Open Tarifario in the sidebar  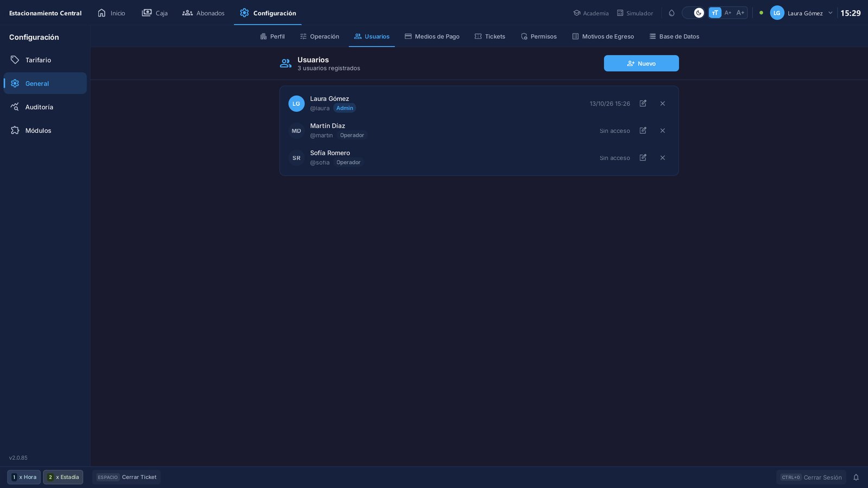tap(45, 60)
